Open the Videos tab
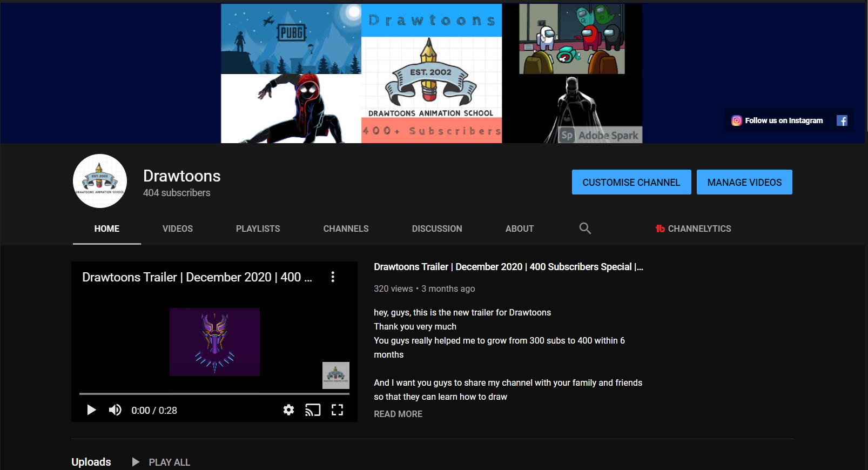 tap(178, 229)
